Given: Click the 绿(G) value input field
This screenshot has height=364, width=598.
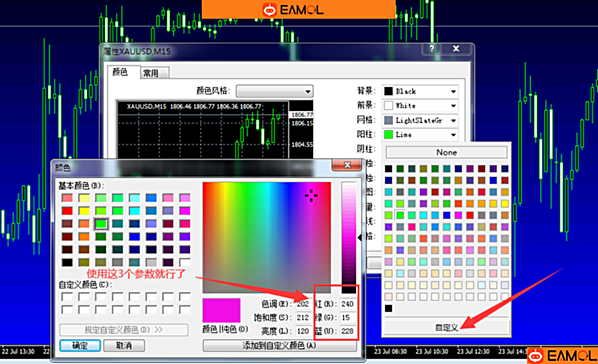Looking at the screenshot, I should [x=348, y=317].
